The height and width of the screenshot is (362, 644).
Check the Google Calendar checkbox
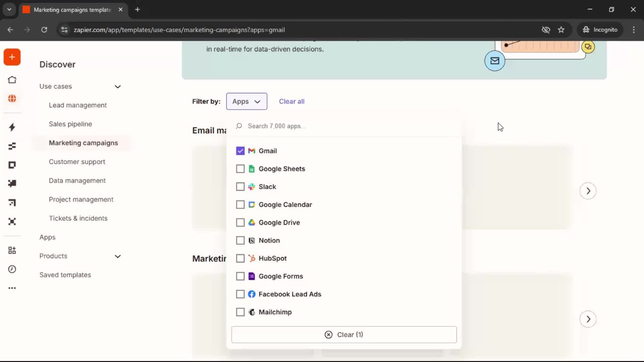coord(240,204)
